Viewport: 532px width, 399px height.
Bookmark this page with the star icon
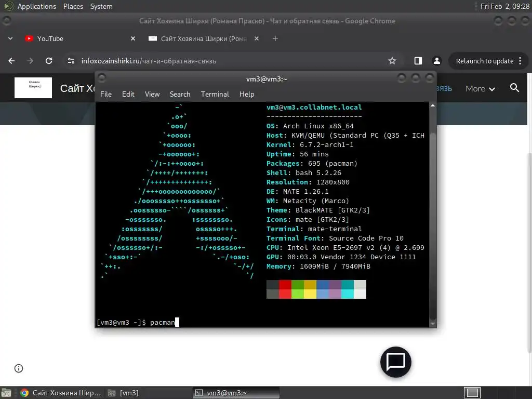(392, 61)
